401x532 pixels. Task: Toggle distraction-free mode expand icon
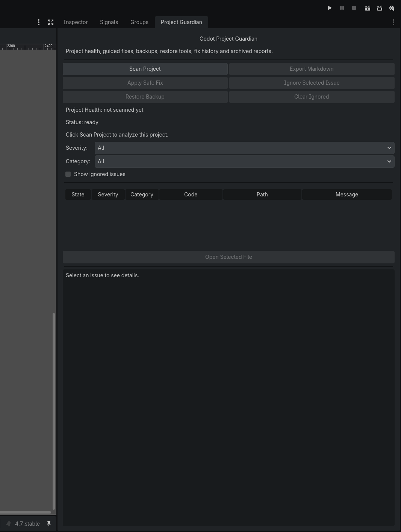[x=51, y=22]
